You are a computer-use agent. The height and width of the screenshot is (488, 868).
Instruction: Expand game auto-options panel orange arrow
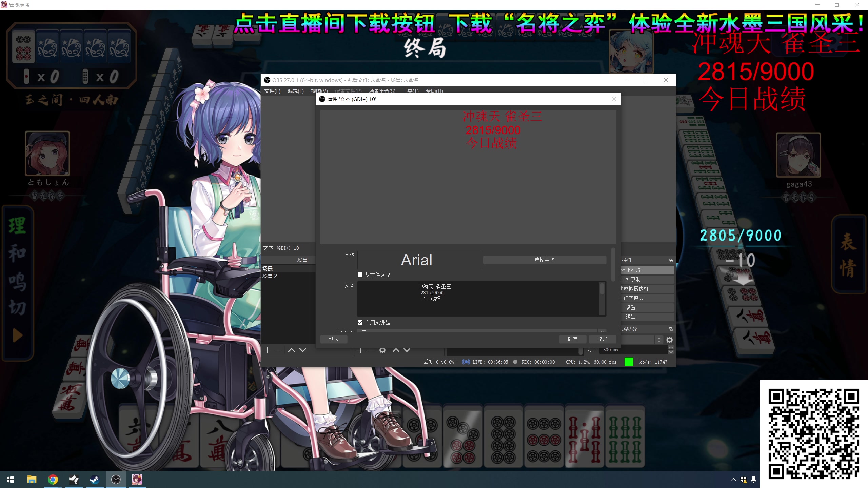(x=18, y=335)
